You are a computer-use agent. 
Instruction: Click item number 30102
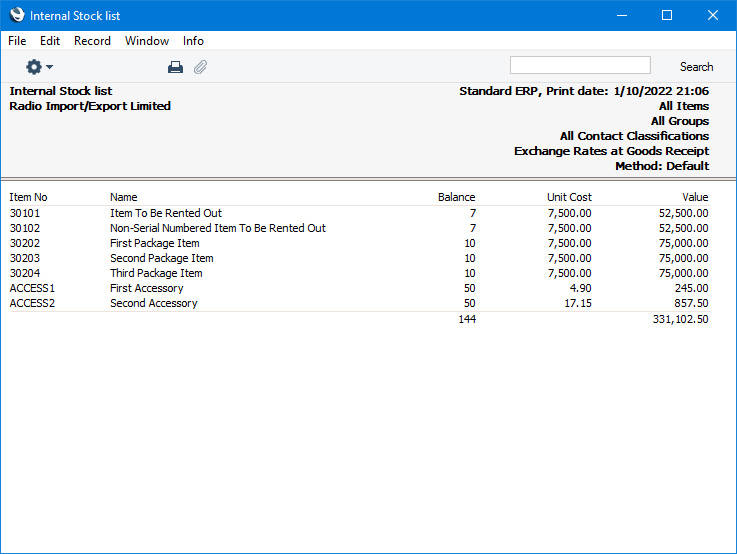pos(25,228)
